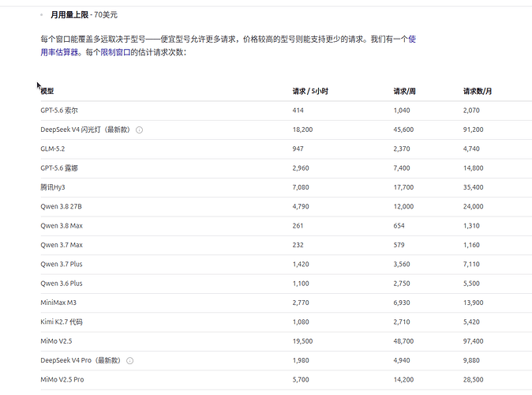532x395 pixels.
Task: Click the Kimi K2.7 代码 model name
Action: click(x=62, y=322)
